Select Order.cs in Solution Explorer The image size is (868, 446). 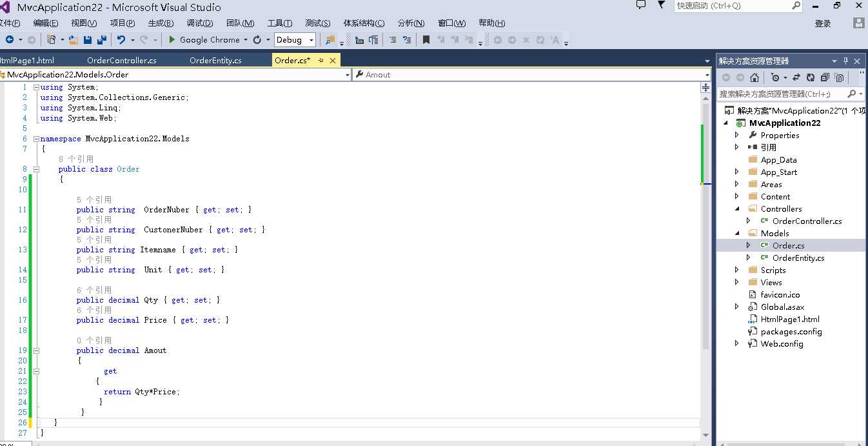[x=788, y=246]
